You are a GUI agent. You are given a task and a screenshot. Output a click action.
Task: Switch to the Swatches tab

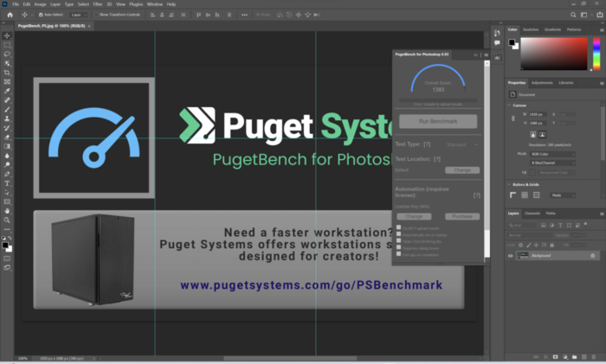[531, 29]
